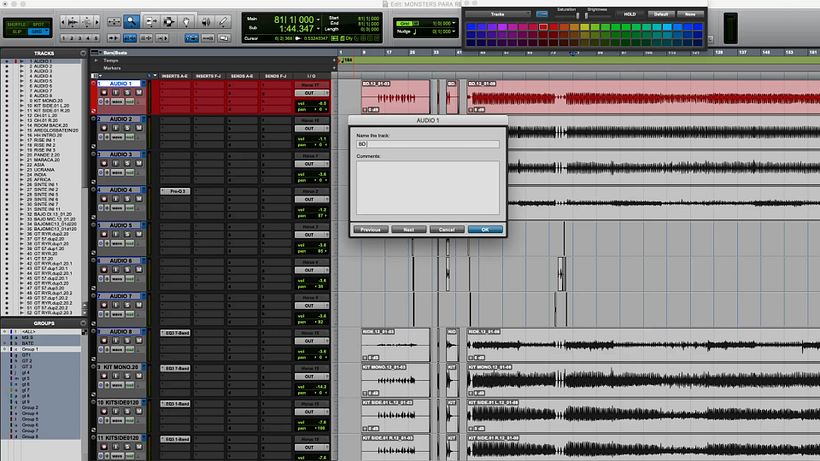
Task: Click MIDI zoom icon
Action: point(86,22)
